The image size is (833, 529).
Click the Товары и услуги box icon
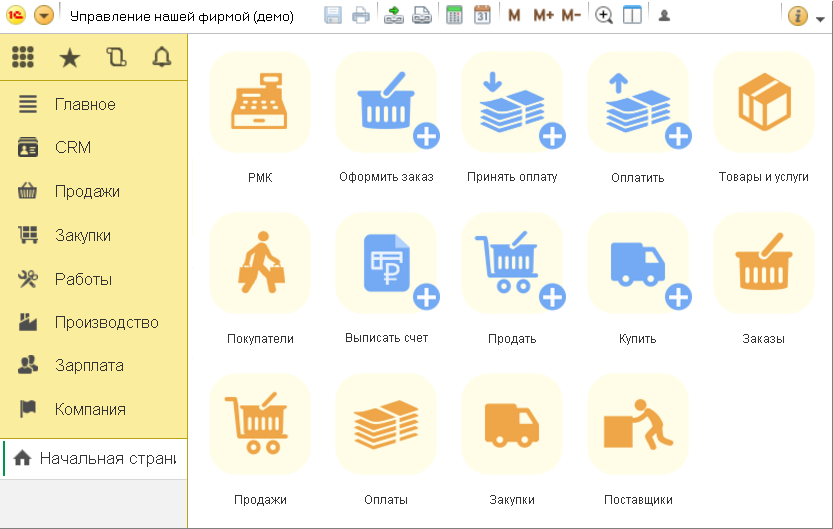coord(763,104)
